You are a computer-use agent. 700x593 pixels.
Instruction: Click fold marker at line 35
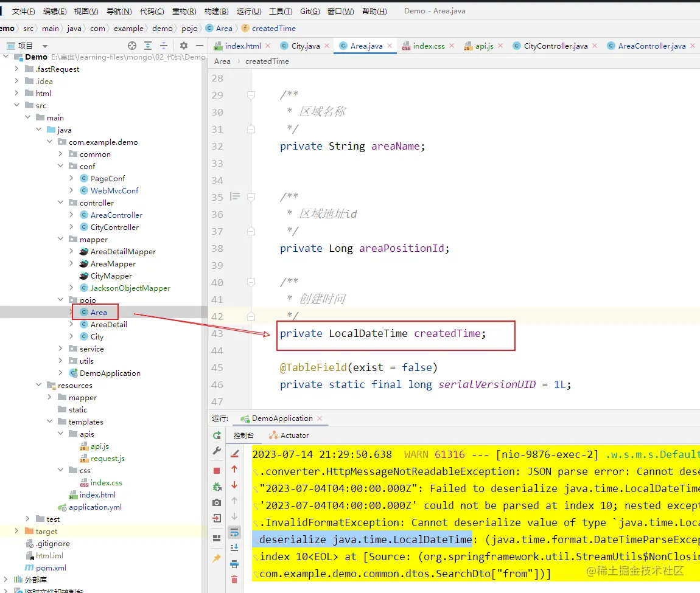click(251, 197)
